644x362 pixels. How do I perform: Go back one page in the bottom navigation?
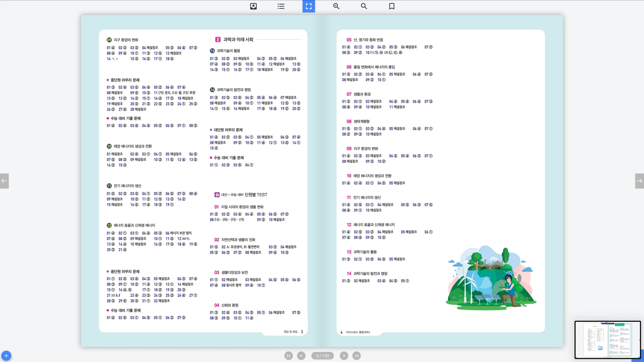click(301, 356)
